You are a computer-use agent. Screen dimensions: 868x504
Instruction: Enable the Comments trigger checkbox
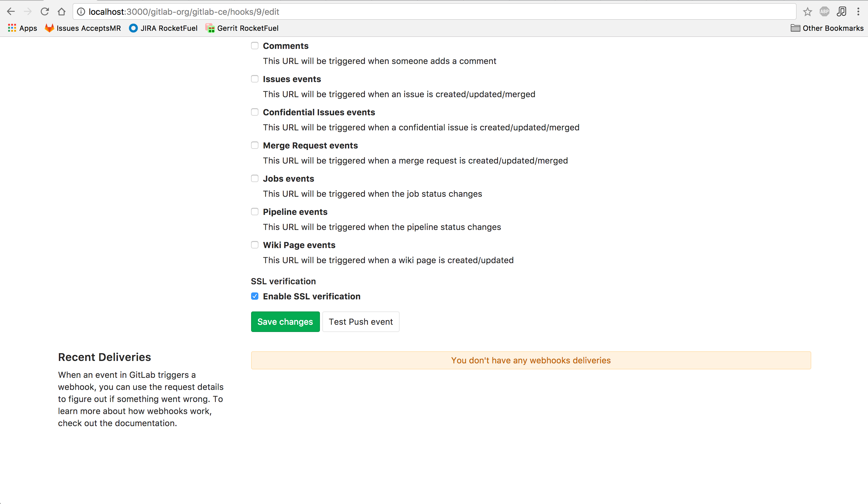[x=254, y=46]
